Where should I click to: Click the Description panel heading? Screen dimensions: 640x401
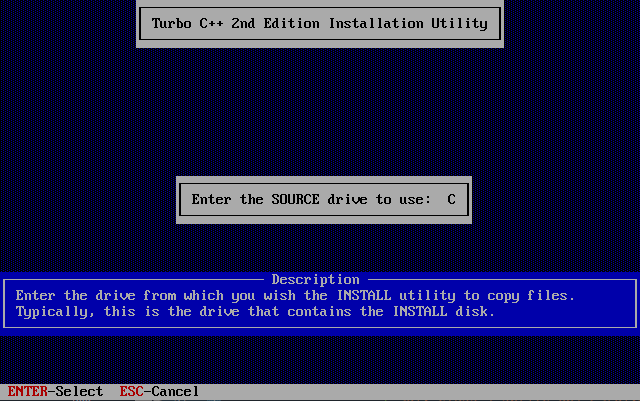pyautogui.click(x=316, y=280)
